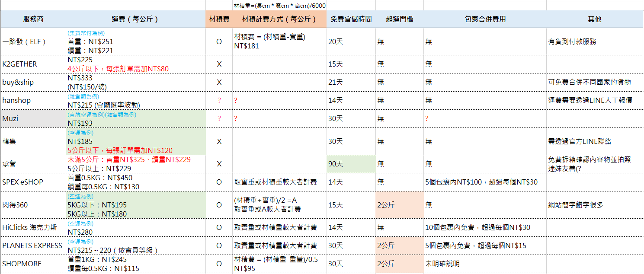Select the K2GETHER provider cell
The height and width of the screenshot is (274, 644).
coord(33,64)
